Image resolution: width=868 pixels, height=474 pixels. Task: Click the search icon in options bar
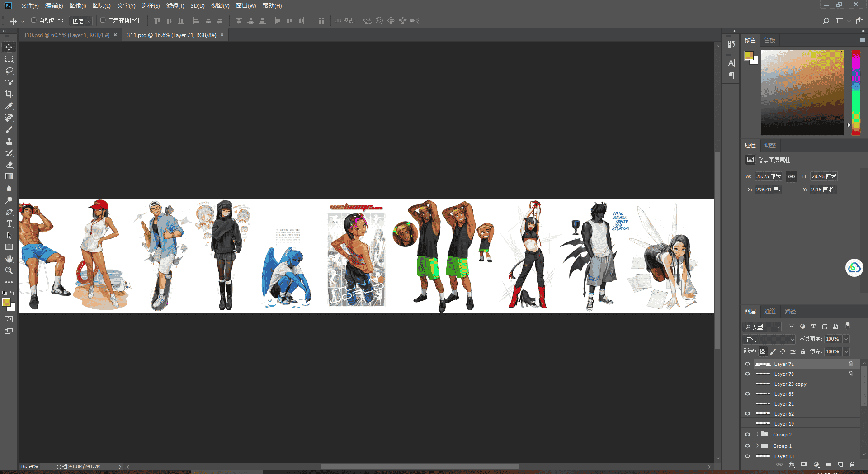point(826,21)
